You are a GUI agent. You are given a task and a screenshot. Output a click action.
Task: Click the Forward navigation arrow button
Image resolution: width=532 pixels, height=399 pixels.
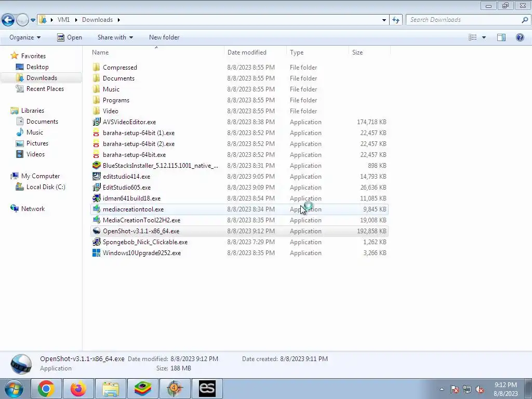tap(22, 20)
